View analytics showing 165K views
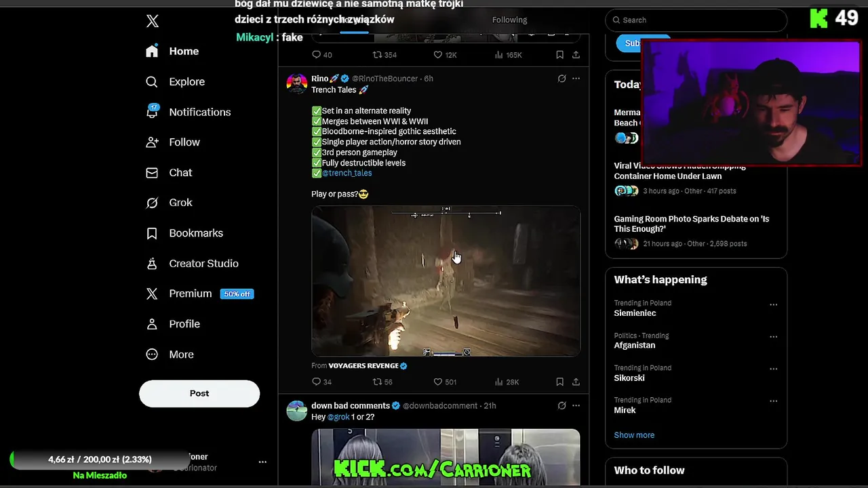This screenshot has height=488, width=868. coord(509,55)
